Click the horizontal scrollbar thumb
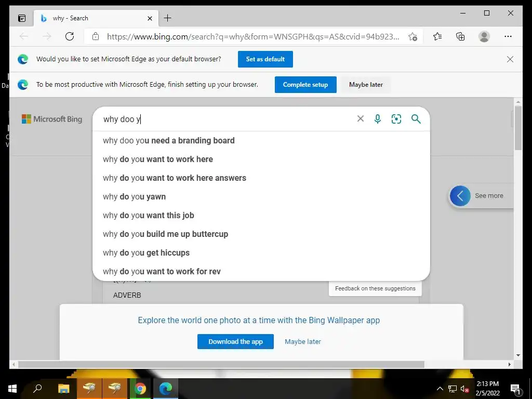 (x=221, y=364)
